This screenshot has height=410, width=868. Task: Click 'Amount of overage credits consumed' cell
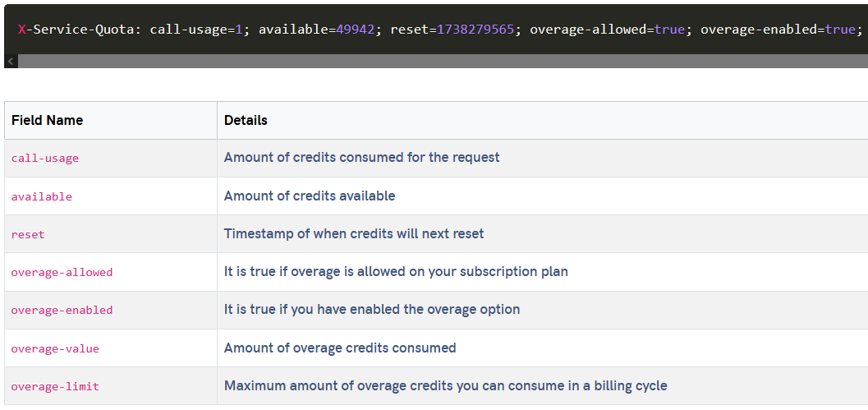pos(543,348)
